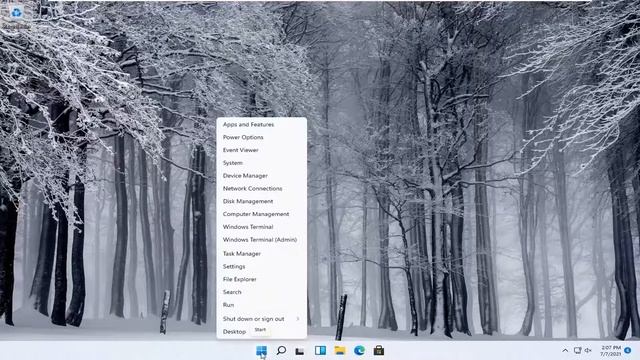Launch Microsoft Edge from taskbar
This screenshot has height=360, width=640.
click(359, 350)
